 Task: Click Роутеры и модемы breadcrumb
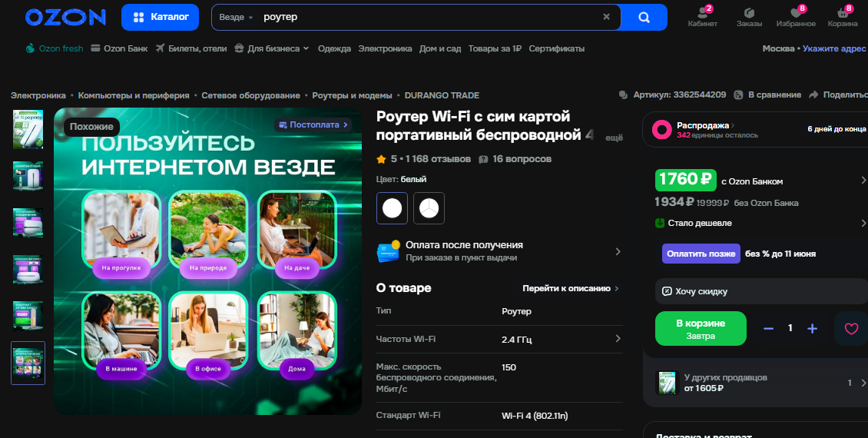coord(352,95)
